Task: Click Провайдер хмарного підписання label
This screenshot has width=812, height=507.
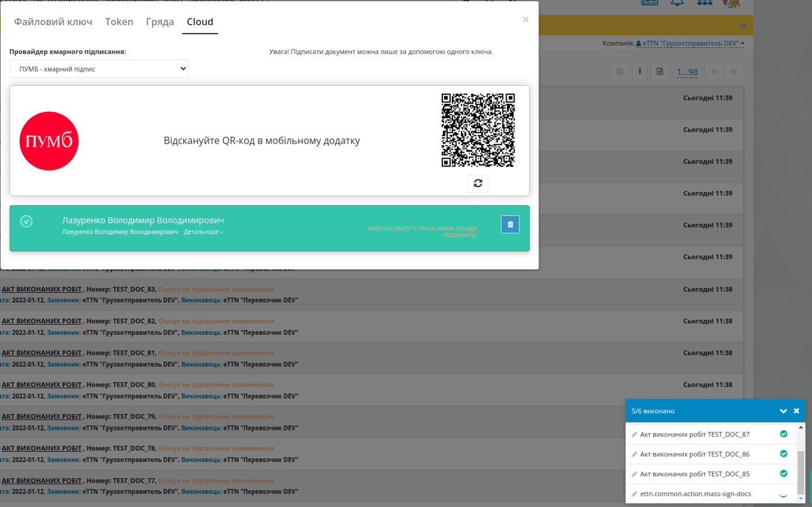Action: tap(68, 52)
